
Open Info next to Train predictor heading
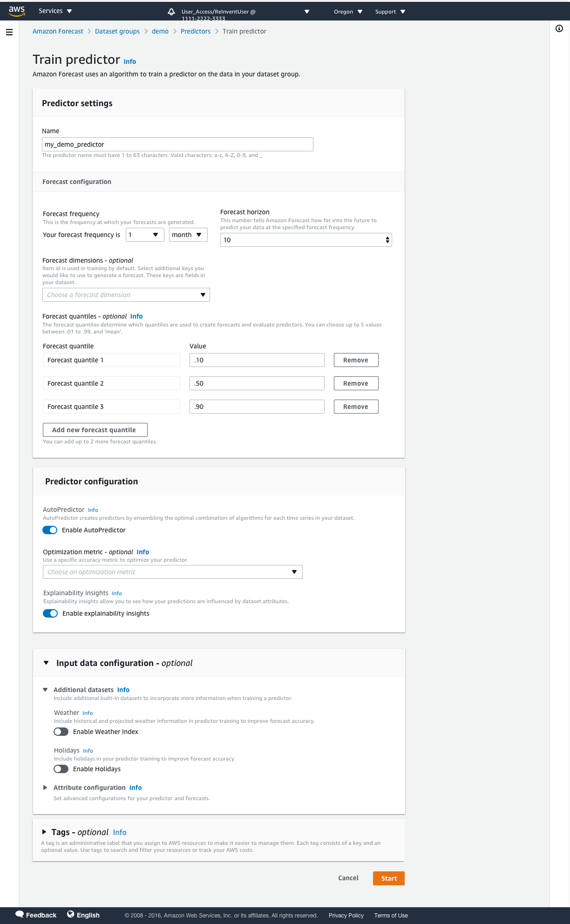pos(130,61)
